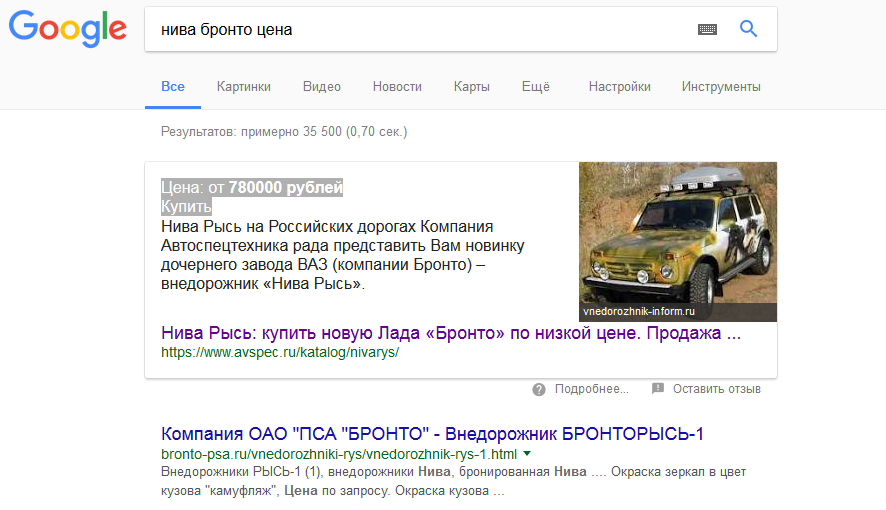886x510 pixels.
Task: Click the highlighted word Купить
Action: [x=186, y=206]
